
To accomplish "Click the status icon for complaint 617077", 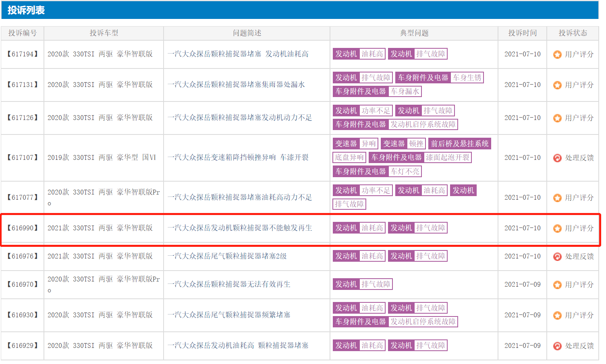I will (x=557, y=198).
